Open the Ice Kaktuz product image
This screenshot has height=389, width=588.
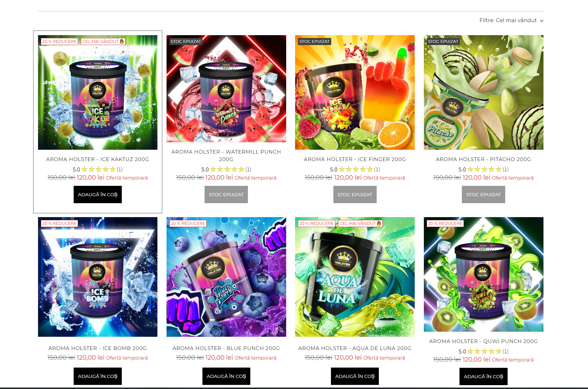point(97,92)
